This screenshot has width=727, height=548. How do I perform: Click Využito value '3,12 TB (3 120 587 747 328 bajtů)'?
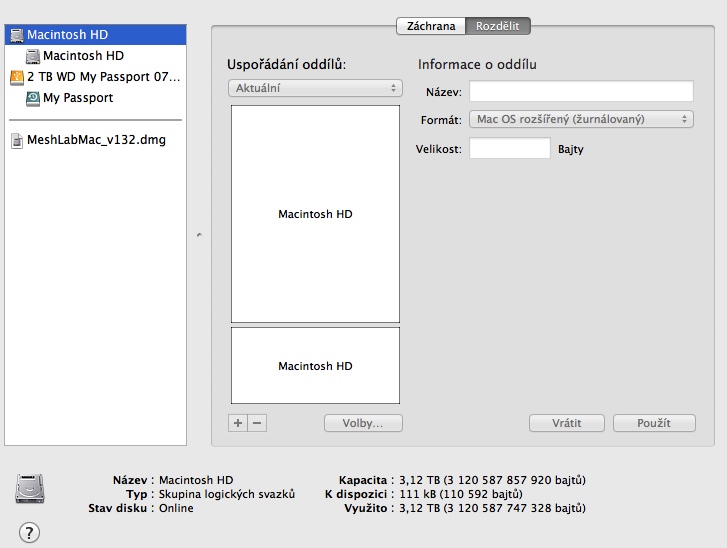(x=492, y=508)
